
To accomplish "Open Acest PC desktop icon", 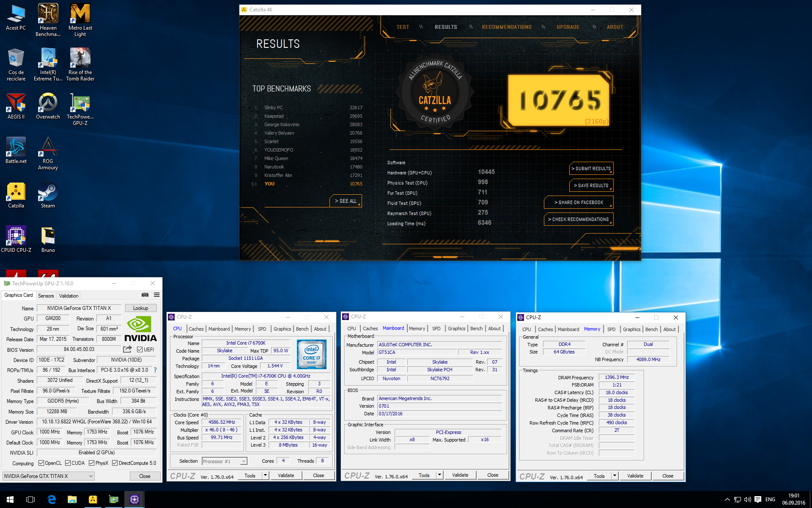I will (16, 17).
